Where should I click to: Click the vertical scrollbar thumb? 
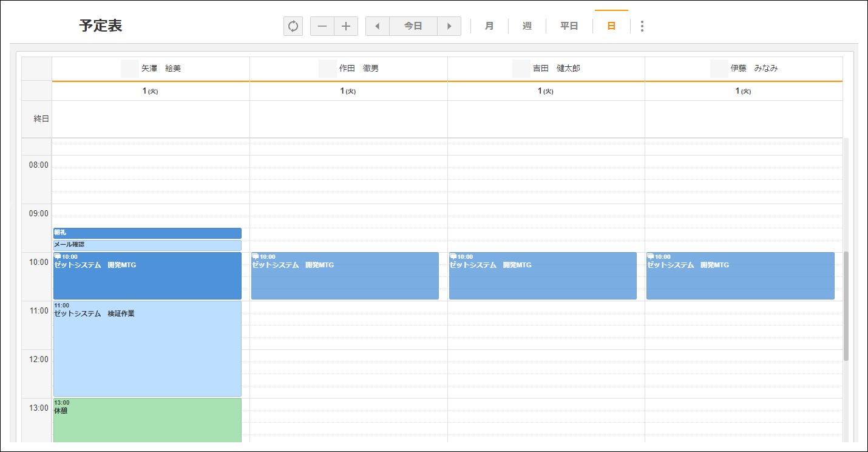point(846,306)
